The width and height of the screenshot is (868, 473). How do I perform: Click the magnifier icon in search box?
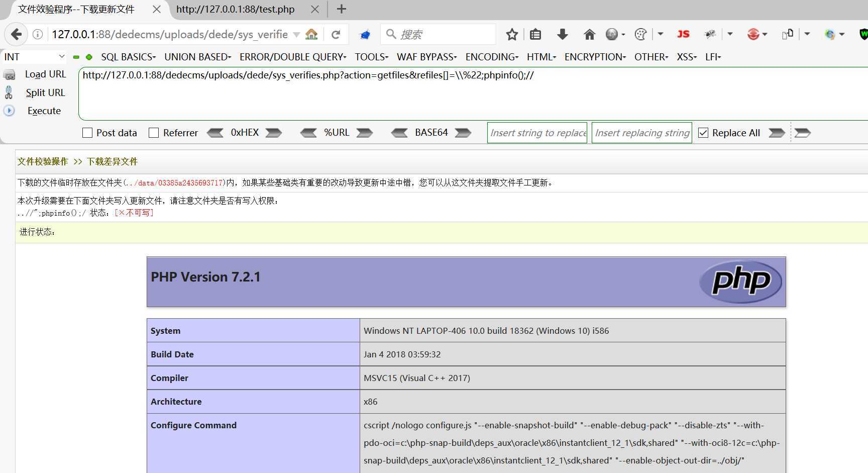click(391, 34)
